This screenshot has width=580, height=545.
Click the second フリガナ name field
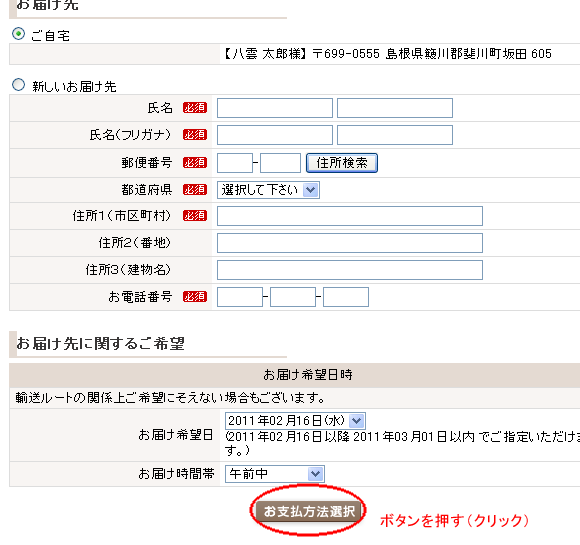coord(395,135)
